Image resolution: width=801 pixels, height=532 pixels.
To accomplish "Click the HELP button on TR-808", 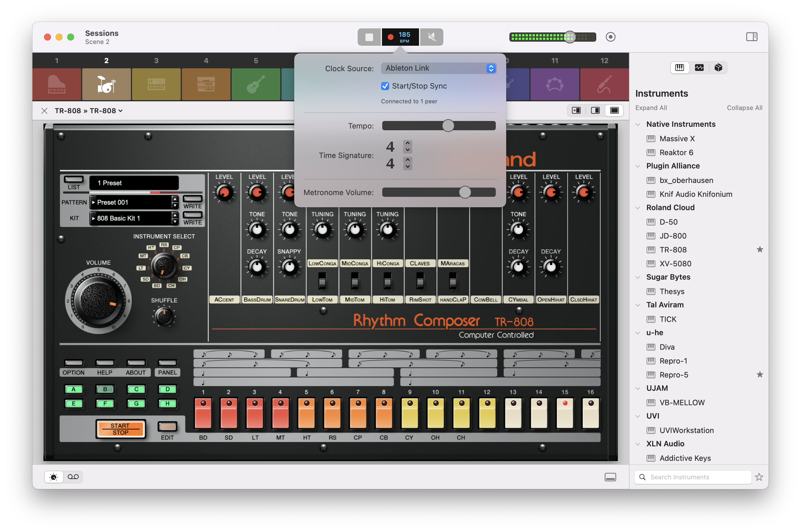I will coord(105,363).
